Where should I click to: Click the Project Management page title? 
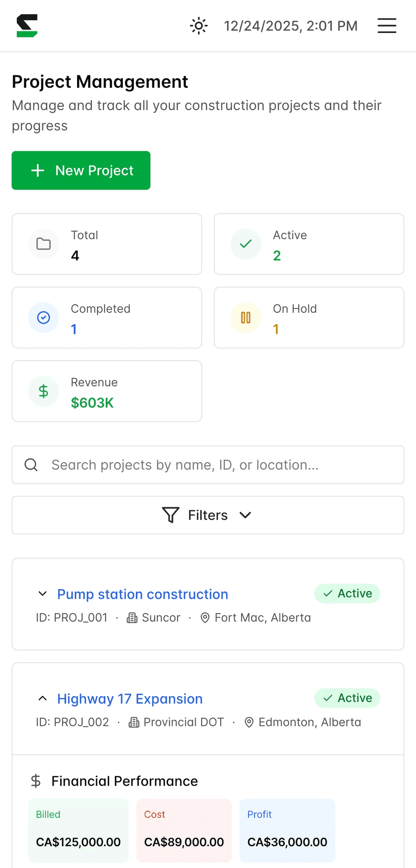(100, 82)
